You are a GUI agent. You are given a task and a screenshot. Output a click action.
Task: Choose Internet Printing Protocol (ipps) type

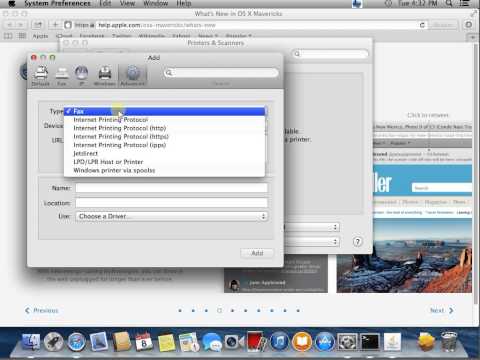pyautogui.click(x=165, y=145)
